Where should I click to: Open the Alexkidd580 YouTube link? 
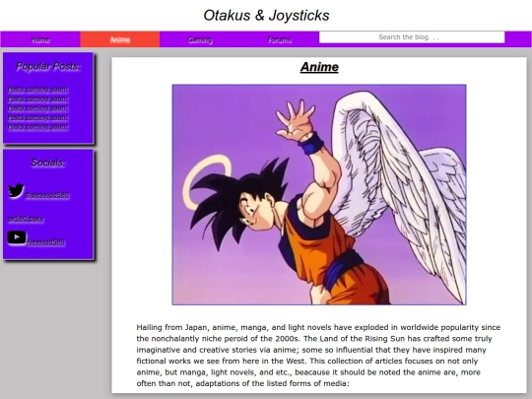(45, 241)
